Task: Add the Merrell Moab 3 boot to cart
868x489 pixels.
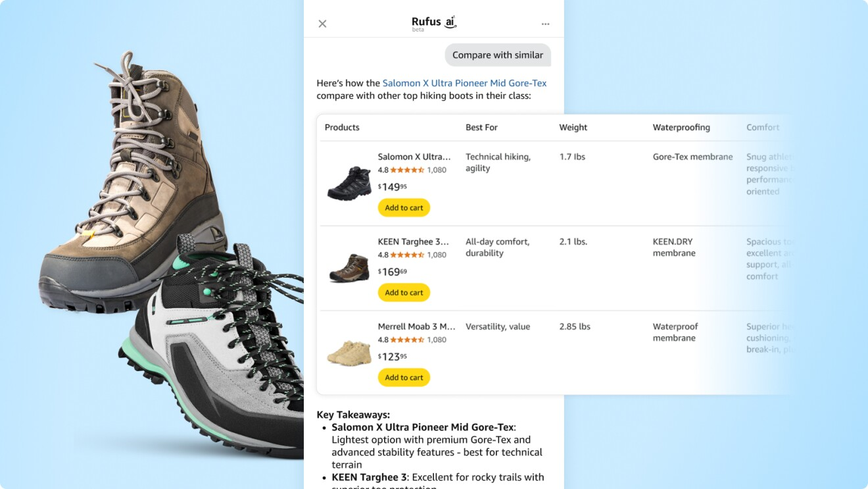Action: [x=404, y=378]
